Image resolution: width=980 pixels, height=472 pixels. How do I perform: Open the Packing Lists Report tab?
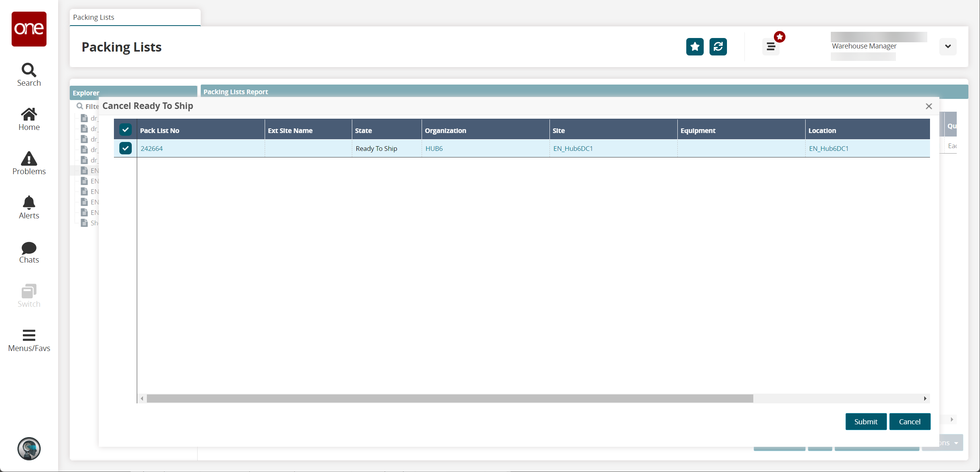tap(236, 91)
